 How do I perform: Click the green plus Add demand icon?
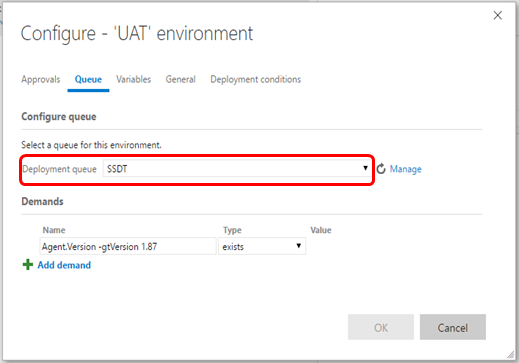tap(28, 265)
